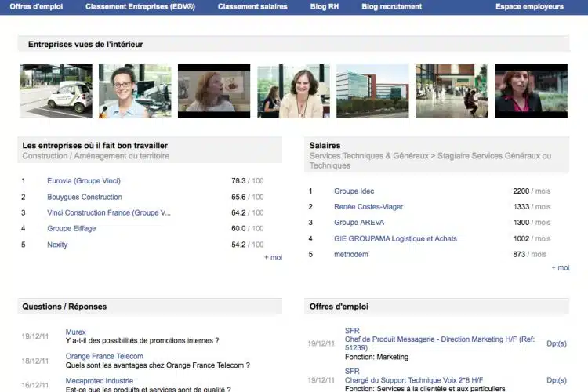588x392 pixels.
Task: Go to Classement salaires
Action: (x=252, y=7)
